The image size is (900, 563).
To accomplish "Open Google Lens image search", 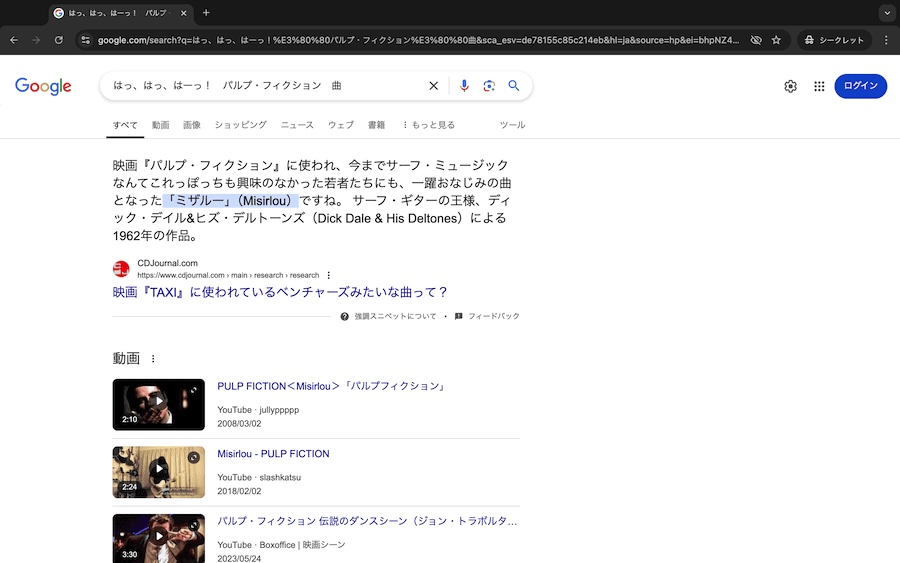I will [489, 86].
